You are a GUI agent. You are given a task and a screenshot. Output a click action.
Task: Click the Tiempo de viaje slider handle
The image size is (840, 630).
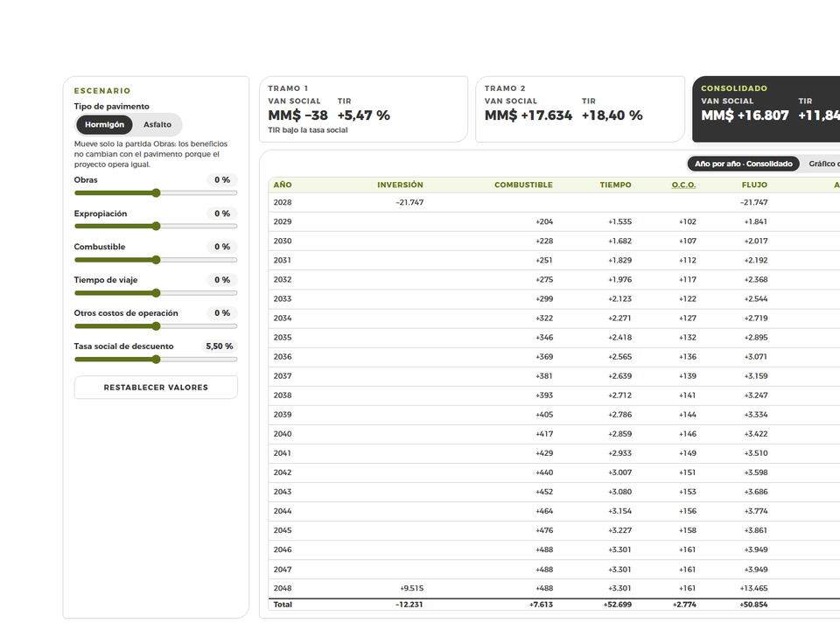tap(156, 293)
